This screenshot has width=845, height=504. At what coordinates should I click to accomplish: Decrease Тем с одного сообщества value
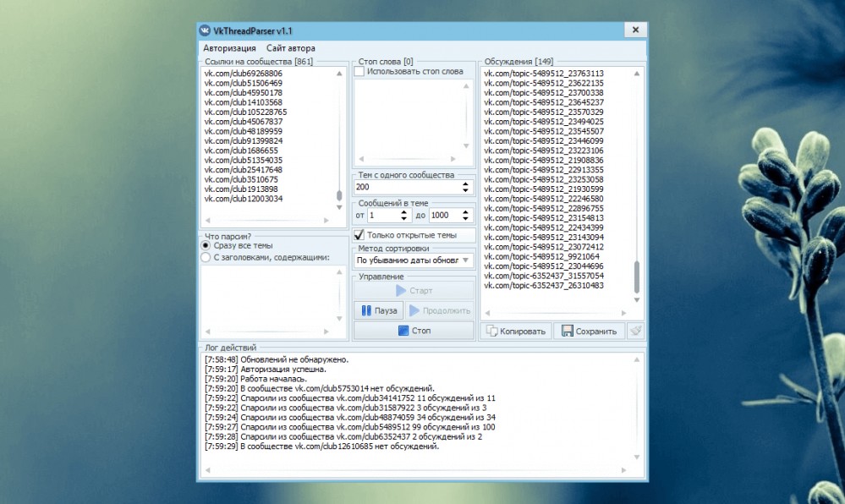click(x=465, y=190)
